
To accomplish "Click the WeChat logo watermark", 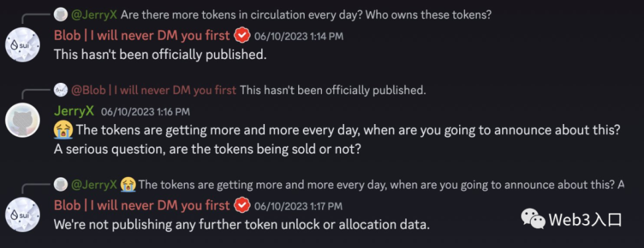I will coord(533,219).
